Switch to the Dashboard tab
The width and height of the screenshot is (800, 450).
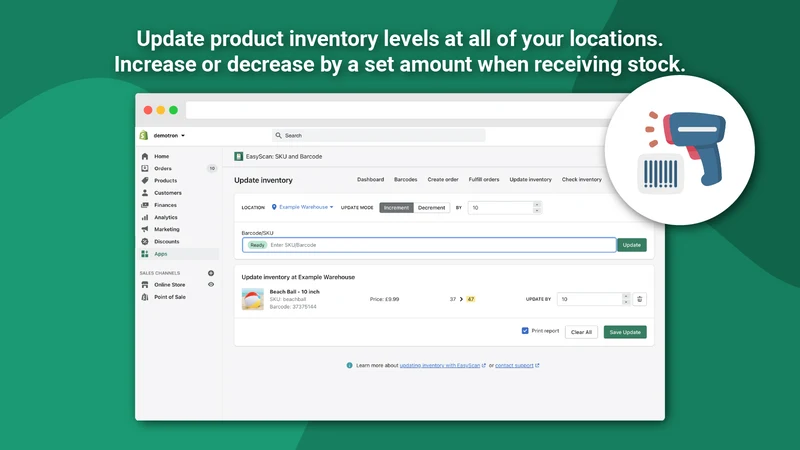[370, 180]
